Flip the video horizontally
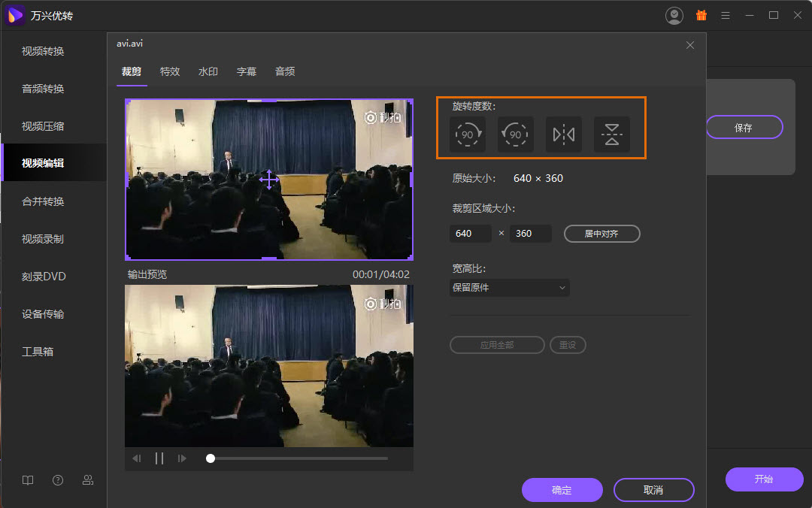812x508 pixels. point(564,135)
